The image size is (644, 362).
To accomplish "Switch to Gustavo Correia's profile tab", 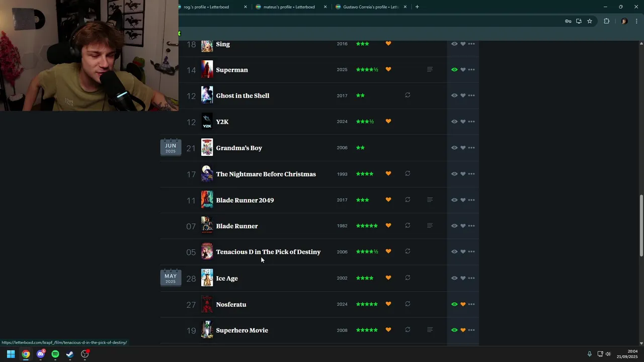I will coord(370,7).
